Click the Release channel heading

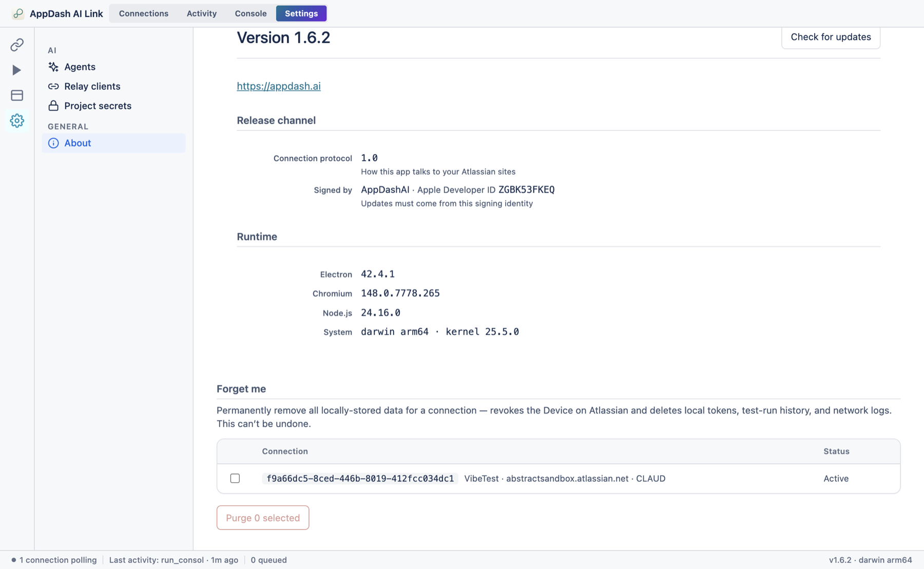[x=276, y=120]
